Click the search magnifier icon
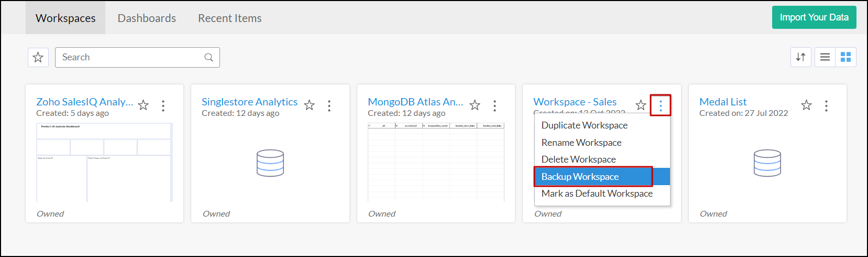Image resolution: width=868 pixels, height=257 pixels. coord(208,58)
